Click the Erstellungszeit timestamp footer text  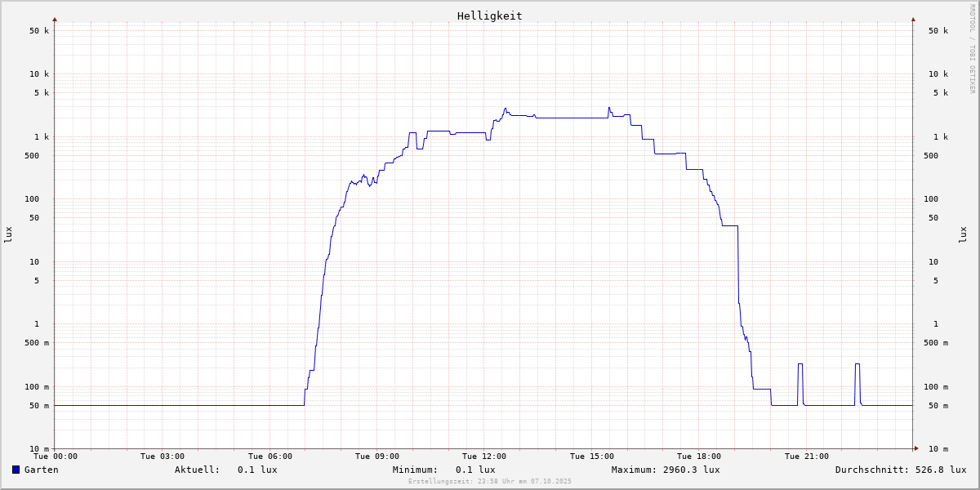490,481
